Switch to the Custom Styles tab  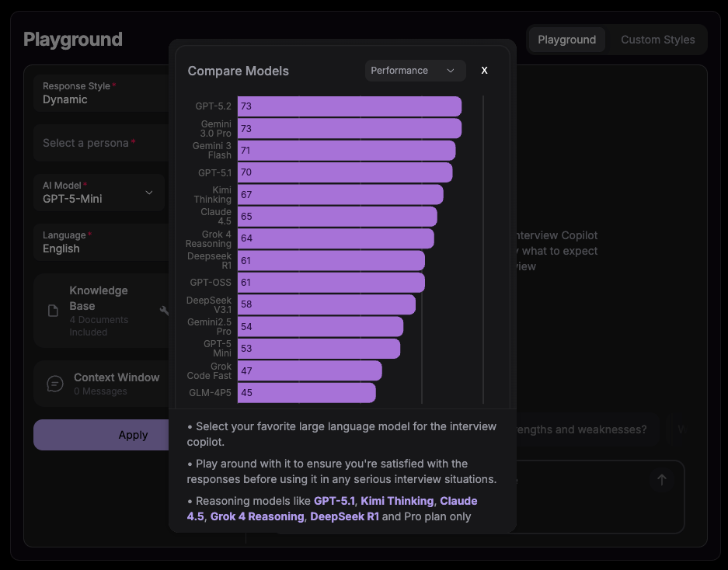[x=657, y=39]
